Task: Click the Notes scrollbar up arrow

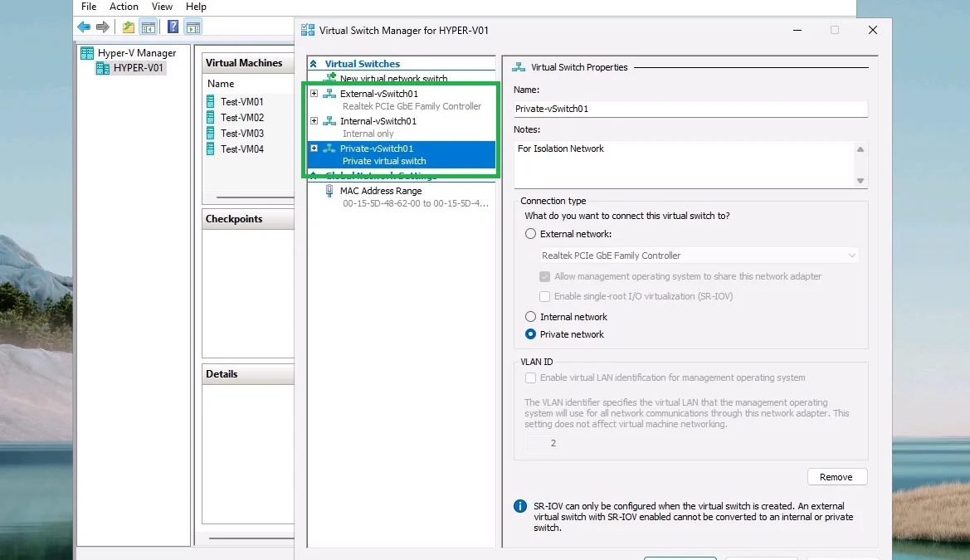Action: click(860, 149)
